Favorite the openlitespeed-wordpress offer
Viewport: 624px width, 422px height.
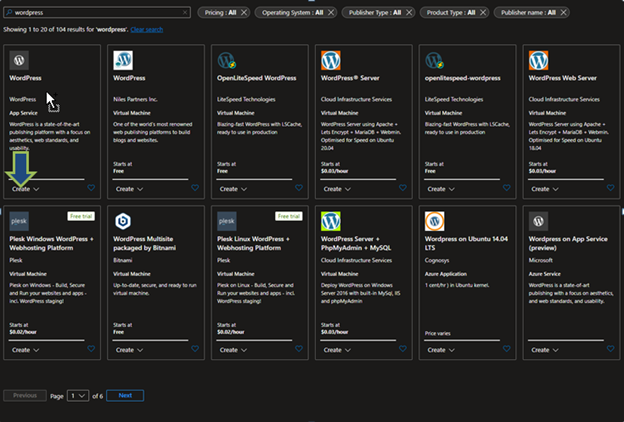click(x=507, y=188)
